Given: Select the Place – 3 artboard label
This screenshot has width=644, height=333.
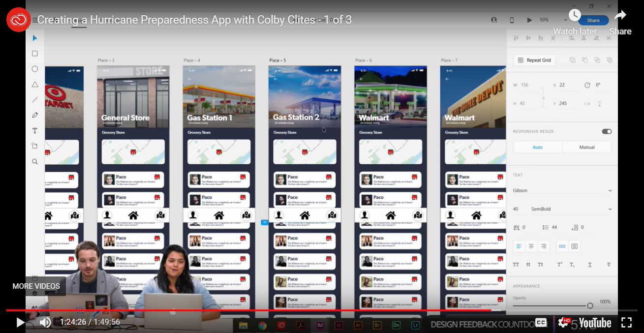Looking at the screenshot, I should point(106,61).
